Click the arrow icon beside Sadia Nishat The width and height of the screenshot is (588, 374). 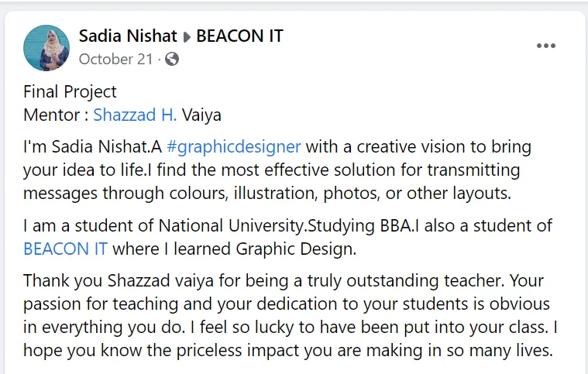point(186,36)
